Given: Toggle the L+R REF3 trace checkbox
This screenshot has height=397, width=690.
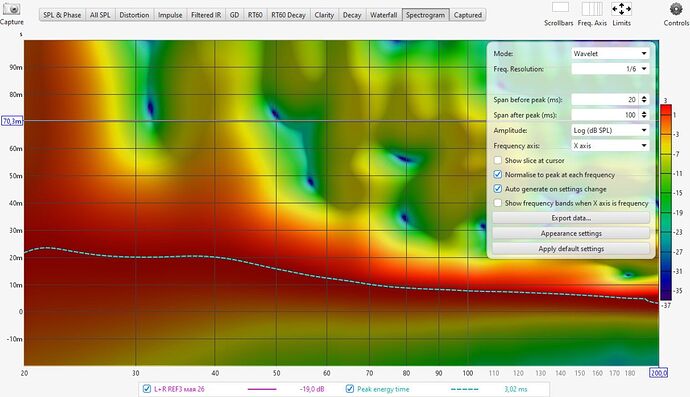Looking at the screenshot, I should click(147, 389).
